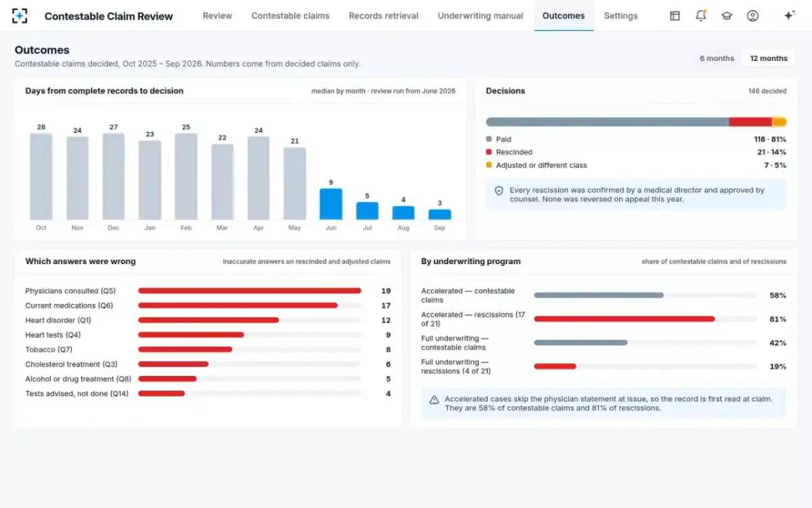
Task: Click the Accelerated rescissions 81% bar
Action: tap(625, 319)
